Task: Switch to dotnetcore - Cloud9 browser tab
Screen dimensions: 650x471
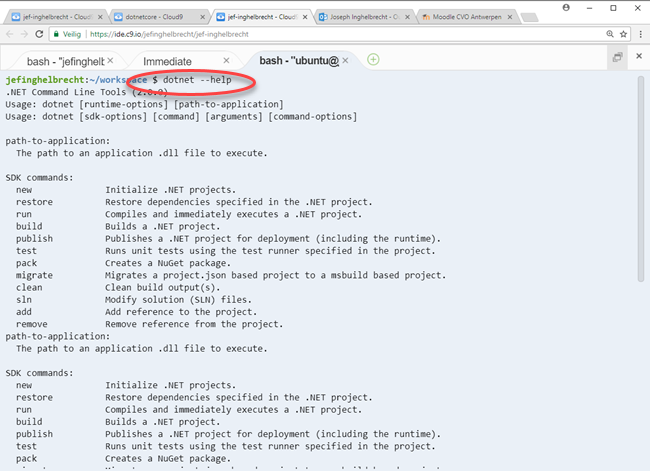Action: coord(150,17)
